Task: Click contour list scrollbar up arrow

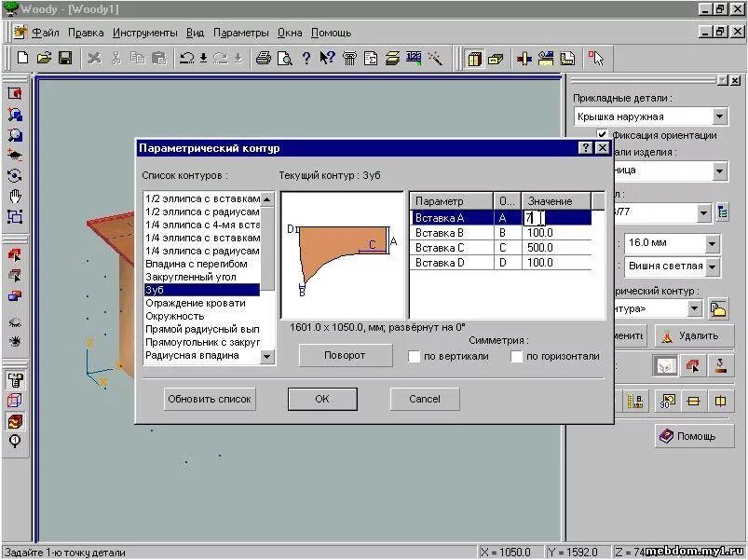Action: (x=267, y=198)
